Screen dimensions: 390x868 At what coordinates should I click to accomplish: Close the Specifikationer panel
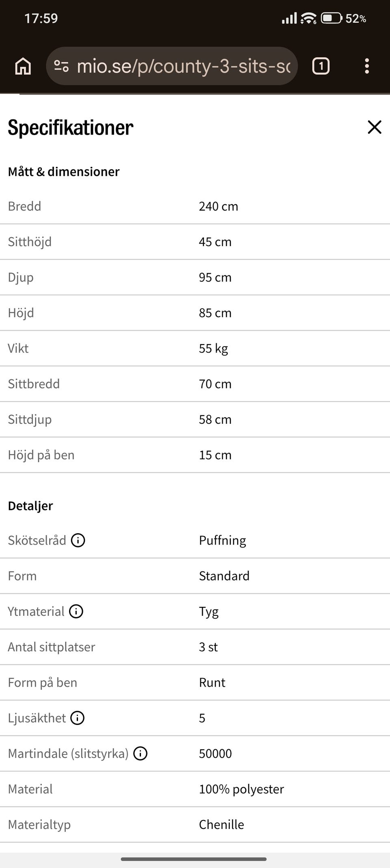[374, 127]
